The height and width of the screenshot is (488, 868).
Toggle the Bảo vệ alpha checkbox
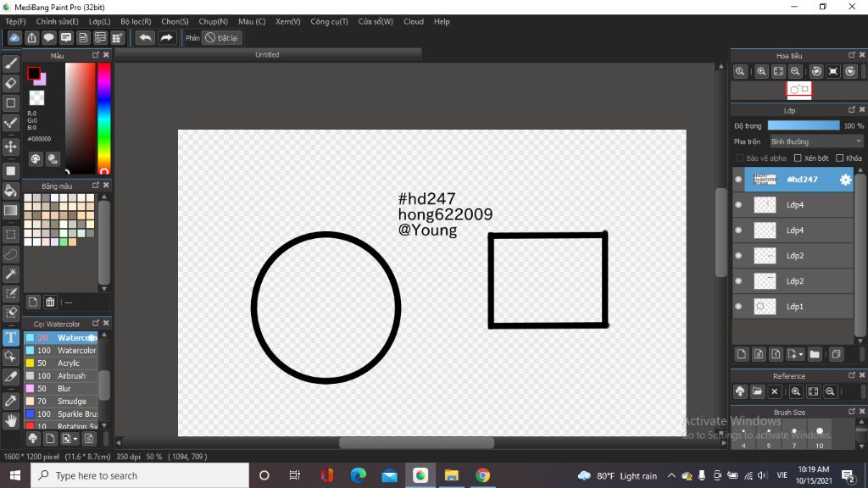coord(739,158)
